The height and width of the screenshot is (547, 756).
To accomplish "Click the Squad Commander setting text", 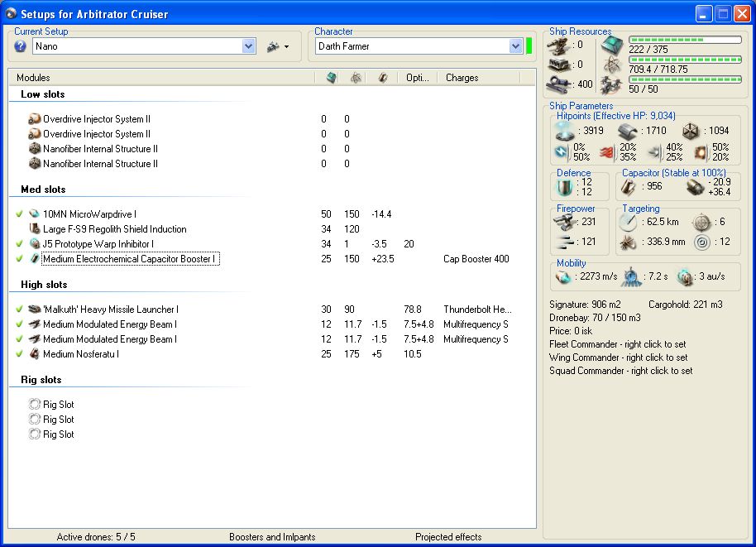I will point(620,371).
